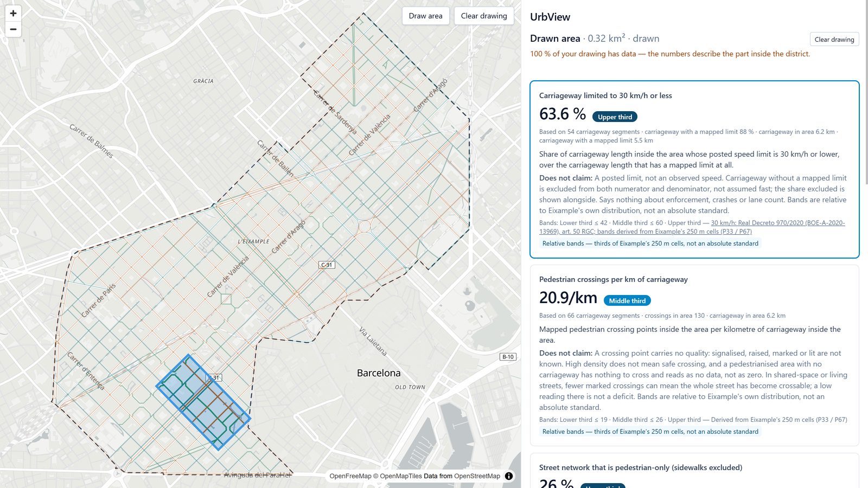This screenshot has width=868, height=488.
Task: Click the UrbView title
Action: point(550,17)
